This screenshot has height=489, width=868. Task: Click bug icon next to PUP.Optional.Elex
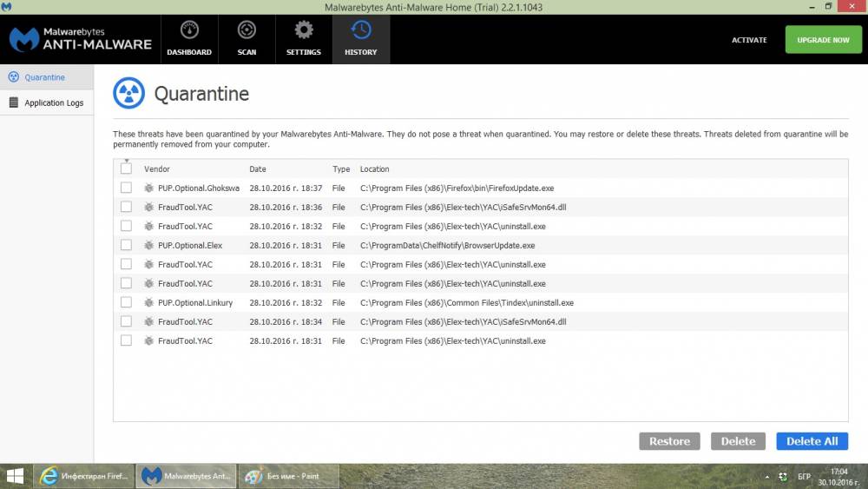(x=149, y=245)
